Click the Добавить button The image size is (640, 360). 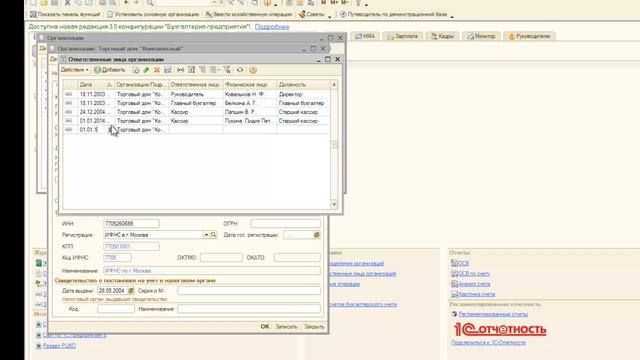(109, 70)
